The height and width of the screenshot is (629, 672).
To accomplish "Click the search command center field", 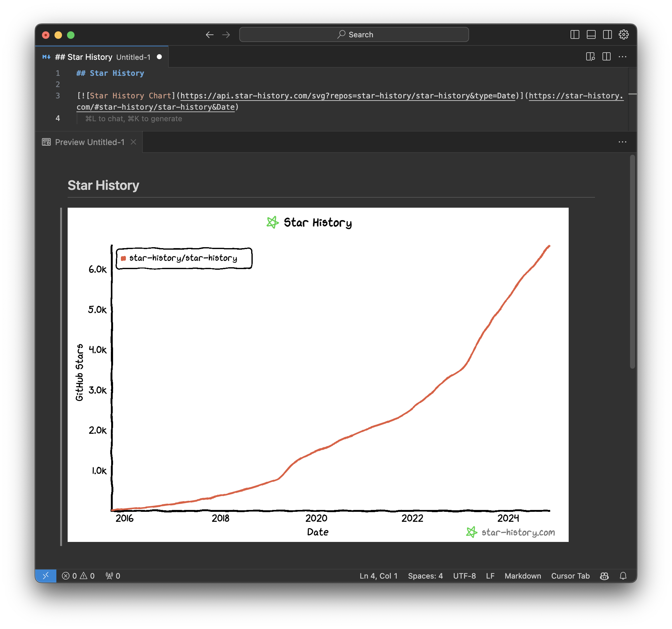I will [354, 34].
